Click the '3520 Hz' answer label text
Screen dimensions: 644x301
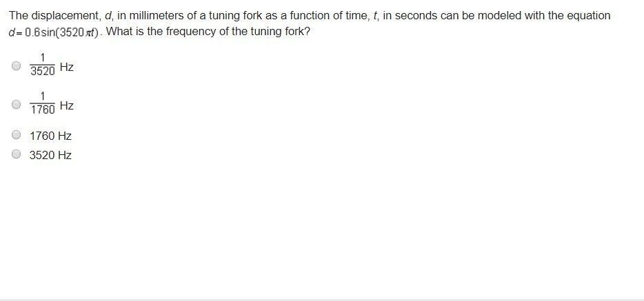click(x=50, y=155)
